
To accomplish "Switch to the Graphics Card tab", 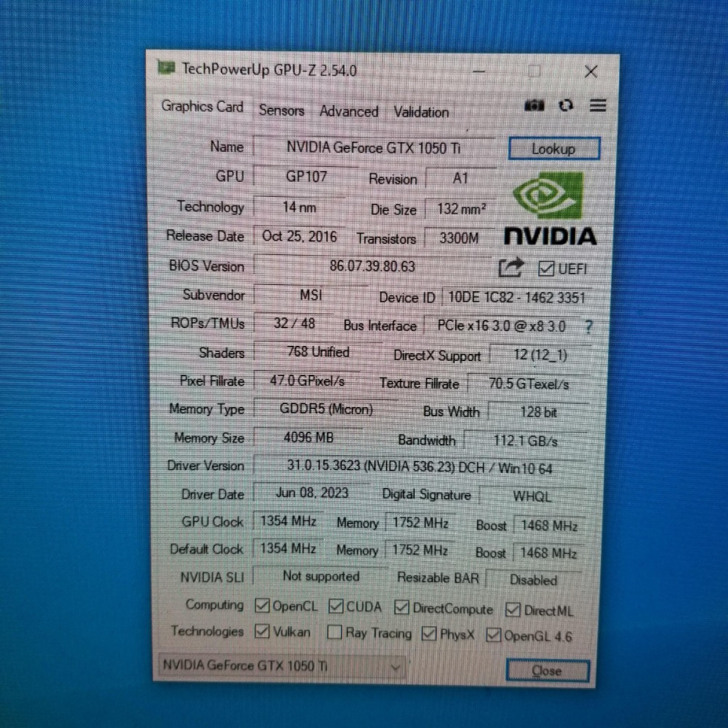I will point(202,107).
